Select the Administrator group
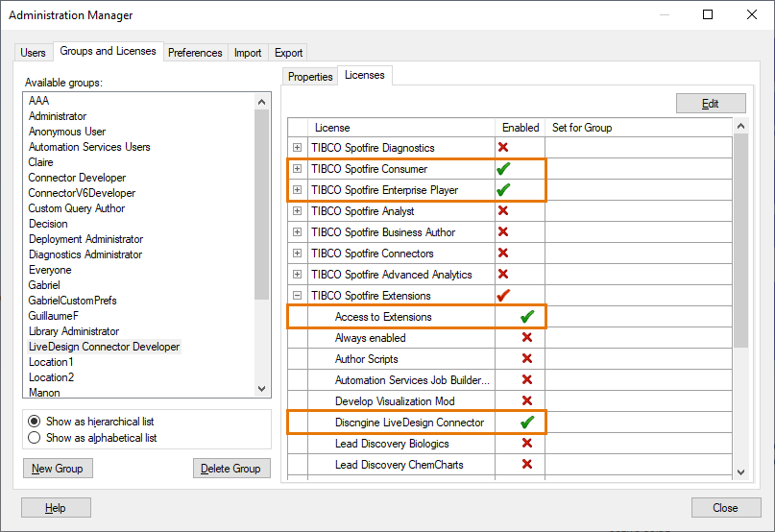Viewport: 775px width, 532px height. 58,116
